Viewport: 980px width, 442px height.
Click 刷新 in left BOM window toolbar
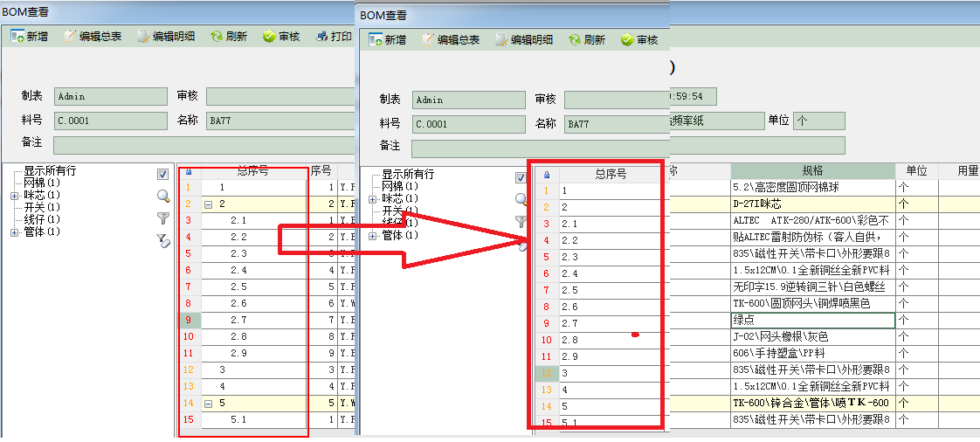click(x=229, y=37)
